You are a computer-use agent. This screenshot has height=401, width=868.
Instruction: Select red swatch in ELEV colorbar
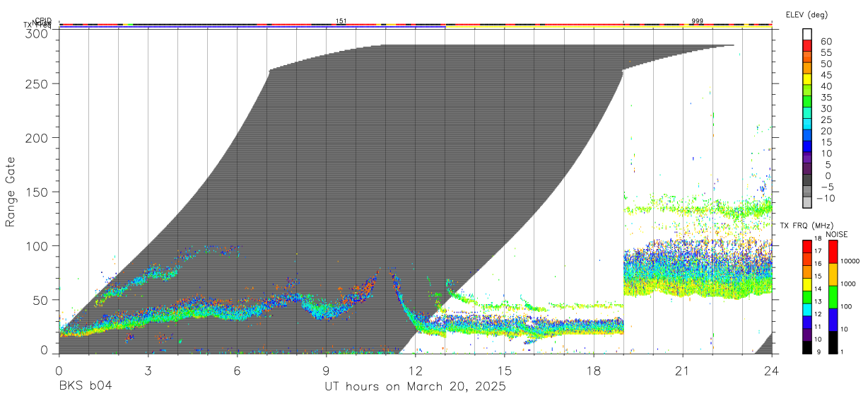[807, 45]
